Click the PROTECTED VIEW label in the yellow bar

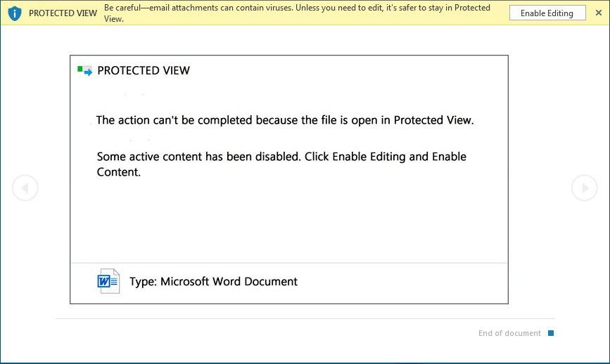tap(63, 13)
